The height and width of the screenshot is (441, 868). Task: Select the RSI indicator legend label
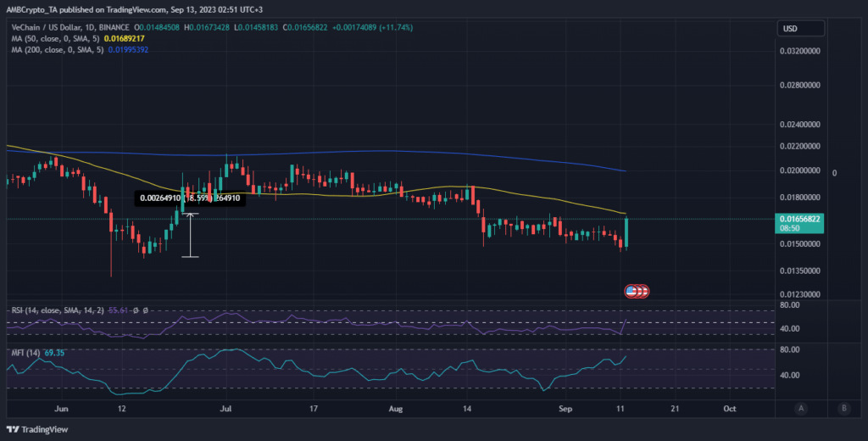(56, 311)
